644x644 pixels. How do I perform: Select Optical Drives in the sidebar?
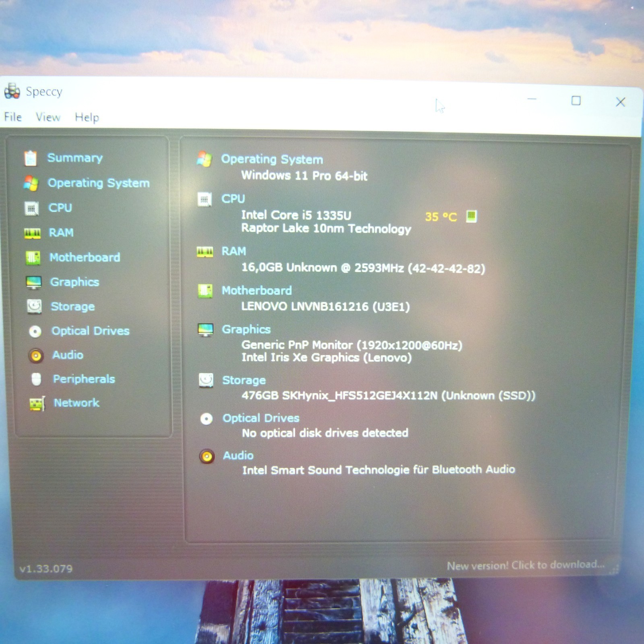[91, 331]
